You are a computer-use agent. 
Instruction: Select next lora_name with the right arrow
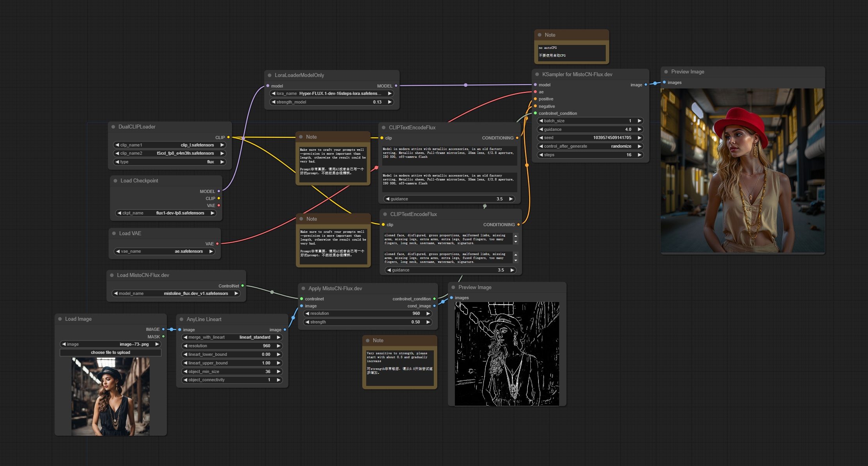click(390, 93)
